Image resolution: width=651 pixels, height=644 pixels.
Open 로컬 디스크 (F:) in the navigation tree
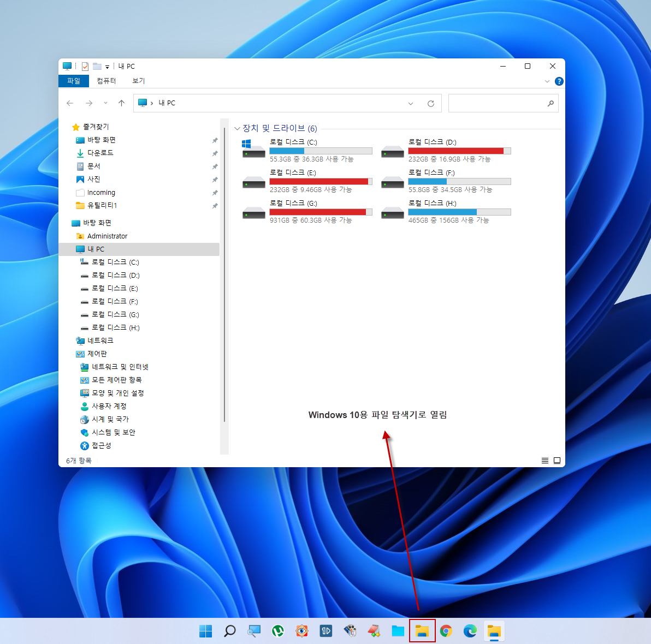[115, 302]
